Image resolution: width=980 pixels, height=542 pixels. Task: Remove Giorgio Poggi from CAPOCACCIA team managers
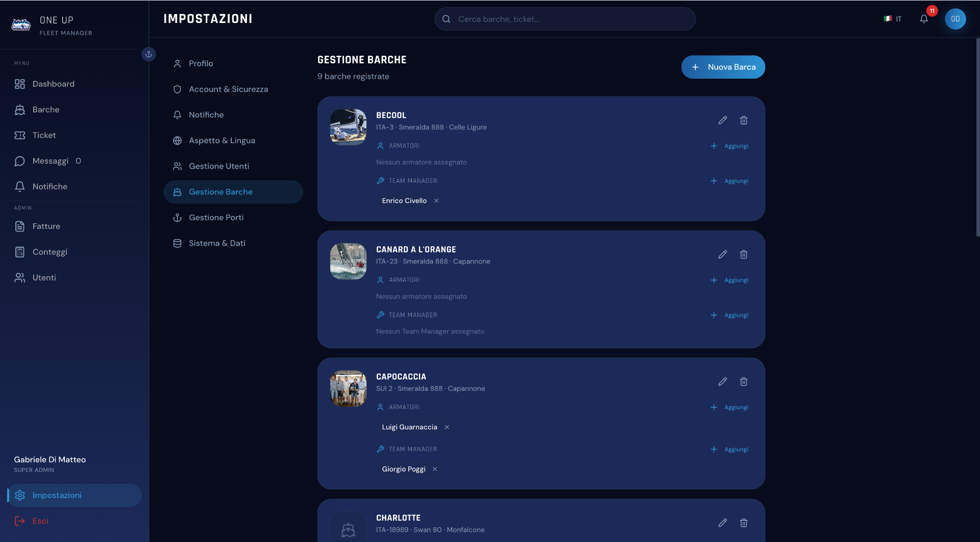435,469
